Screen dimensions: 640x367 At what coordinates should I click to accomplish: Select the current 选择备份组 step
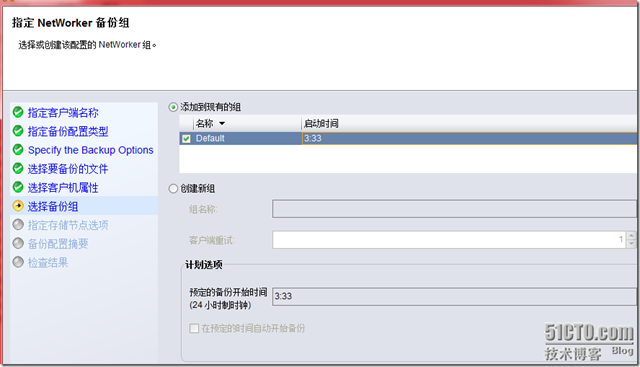click(53, 207)
